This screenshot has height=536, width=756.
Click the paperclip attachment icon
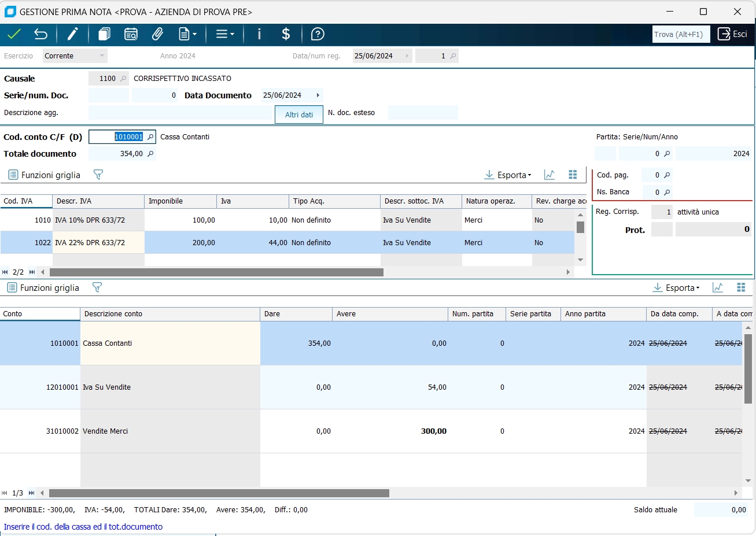click(157, 34)
